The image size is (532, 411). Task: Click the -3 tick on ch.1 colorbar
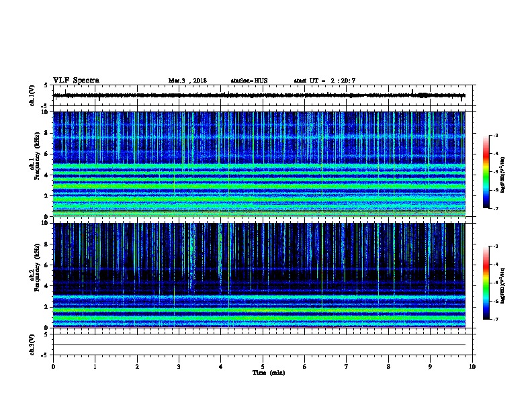point(495,135)
